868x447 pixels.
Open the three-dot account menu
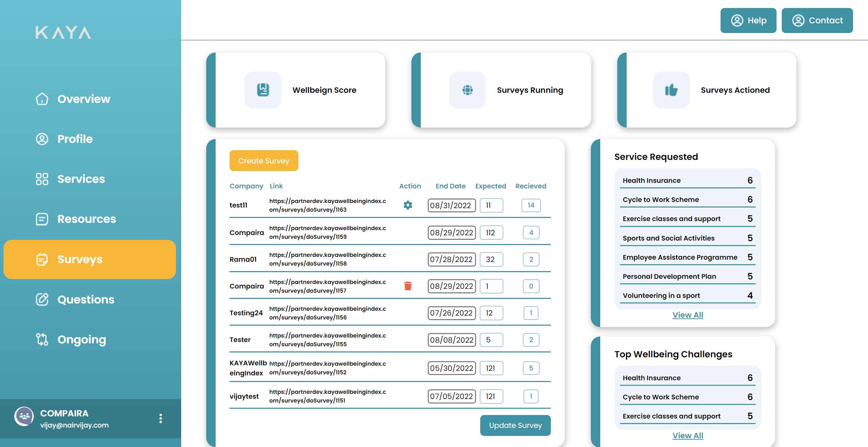[x=160, y=418]
